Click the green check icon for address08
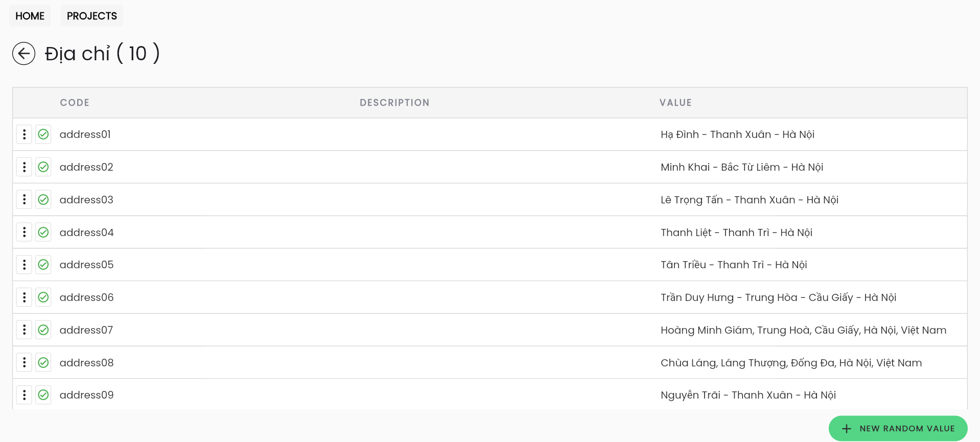This screenshot has height=442, width=980. coord(43,363)
